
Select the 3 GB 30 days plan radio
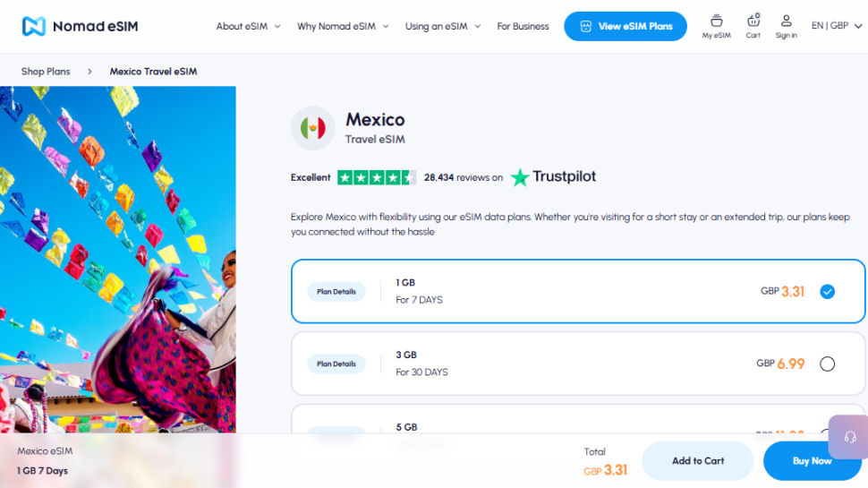827,364
